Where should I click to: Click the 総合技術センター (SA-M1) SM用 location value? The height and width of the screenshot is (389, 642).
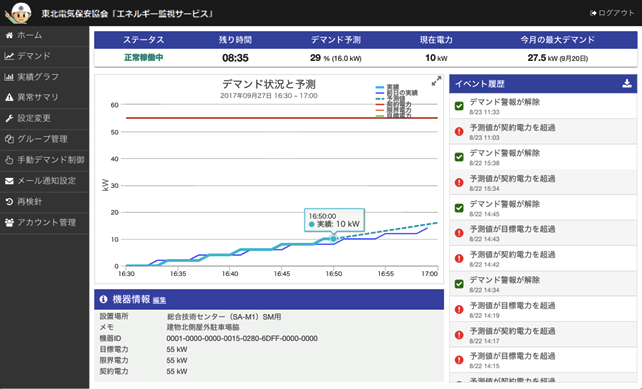pos(224,317)
